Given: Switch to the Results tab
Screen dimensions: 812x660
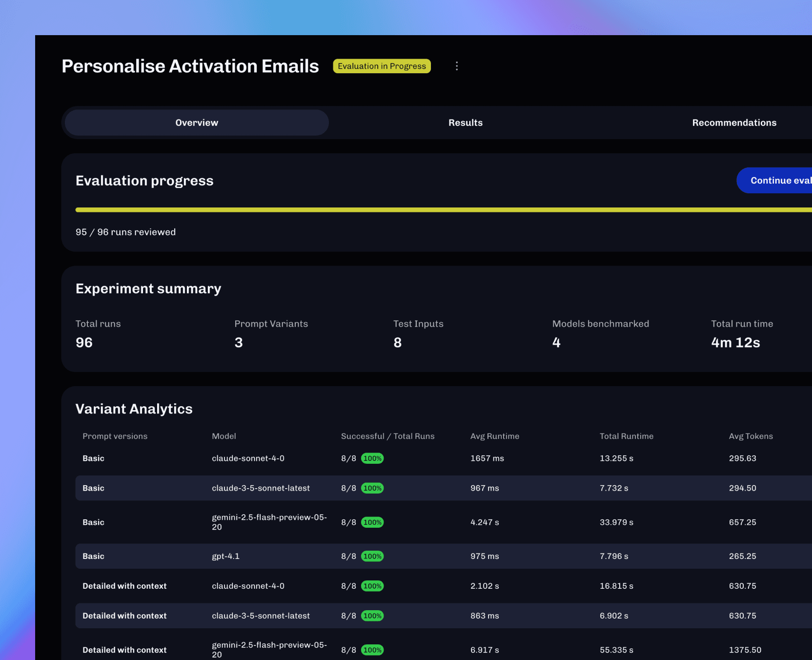Looking at the screenshot, I should pos(465,123).
